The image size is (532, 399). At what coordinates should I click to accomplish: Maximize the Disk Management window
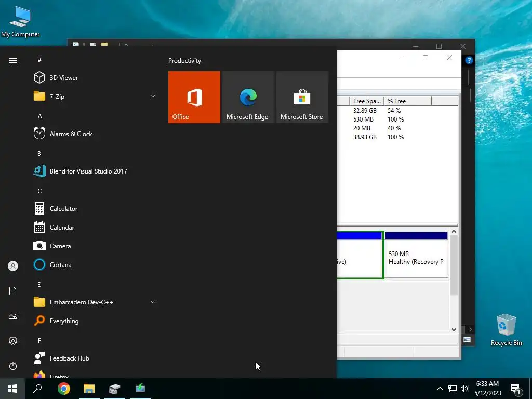click(x=425, y=58)
